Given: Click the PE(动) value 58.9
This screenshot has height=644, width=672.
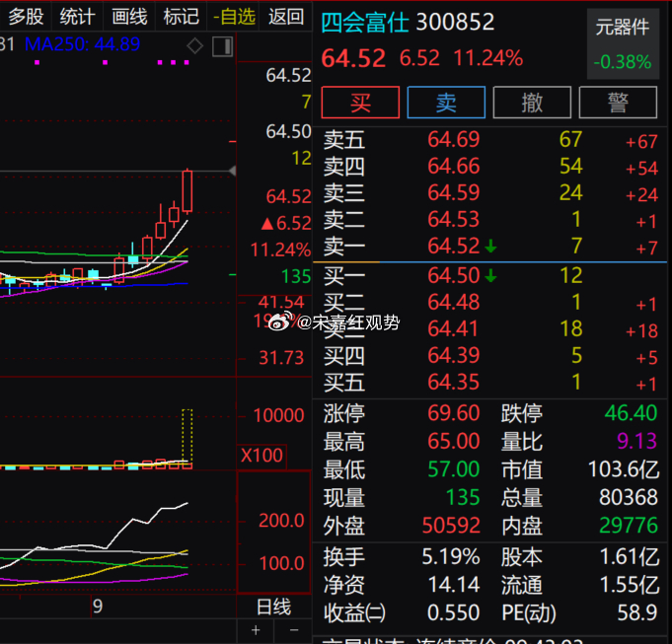Looking at the screenshot, I should [637, 612].
